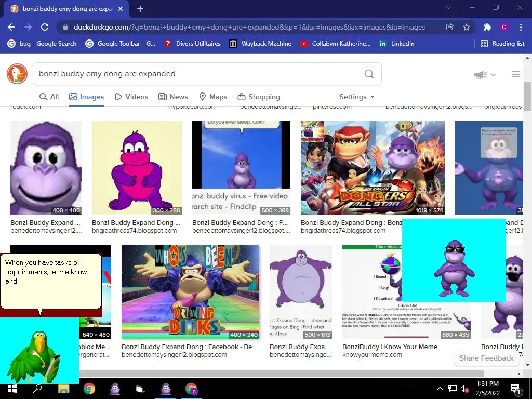
Task: Open the 500 × 389 bonzi buddy virus thumbnail
Action: tap(241, 168)
